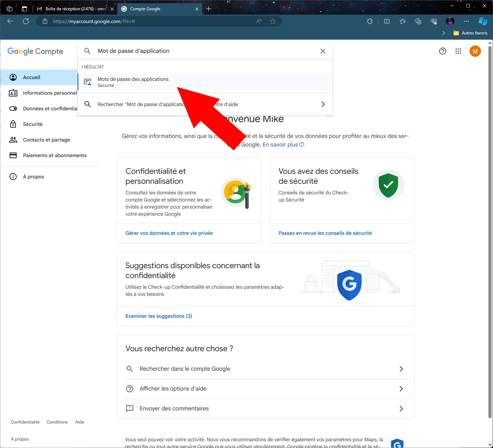Click the Aide footer link

(80, 422)
